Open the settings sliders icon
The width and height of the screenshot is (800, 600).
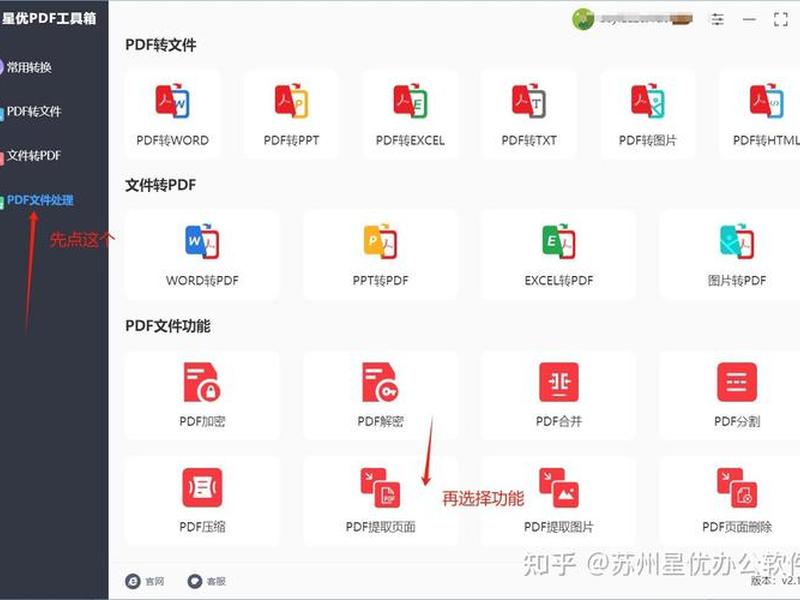point(717,19)
